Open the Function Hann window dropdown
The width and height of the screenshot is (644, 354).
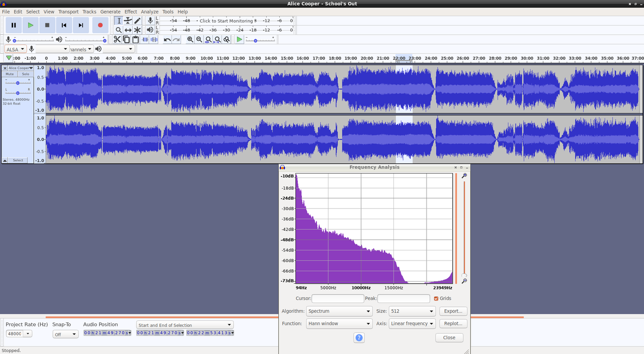click(x=339, y=323)
